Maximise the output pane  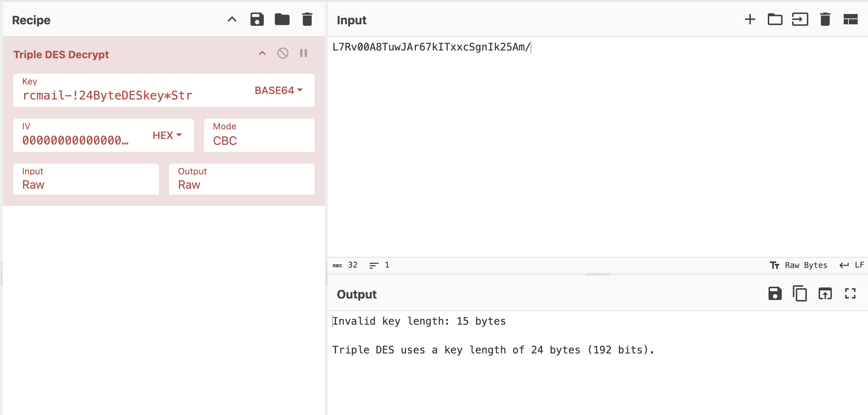coord(850,294)
